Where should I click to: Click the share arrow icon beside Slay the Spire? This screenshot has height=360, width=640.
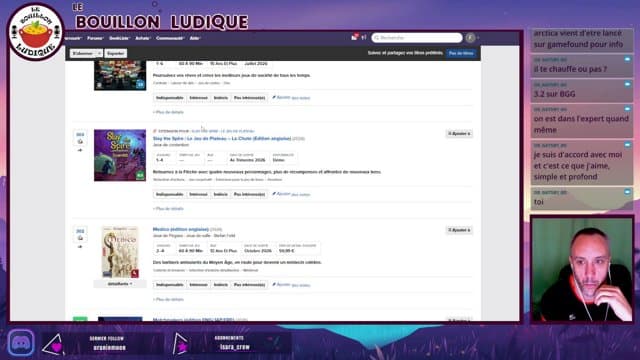80,150
